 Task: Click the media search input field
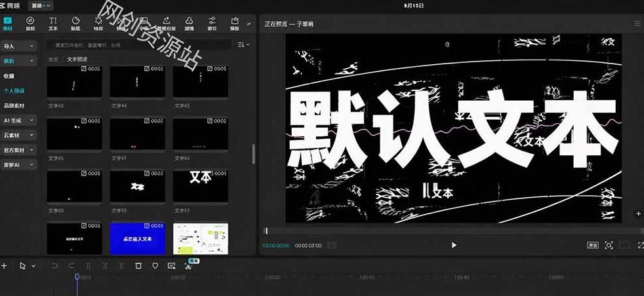coord(139,45)
